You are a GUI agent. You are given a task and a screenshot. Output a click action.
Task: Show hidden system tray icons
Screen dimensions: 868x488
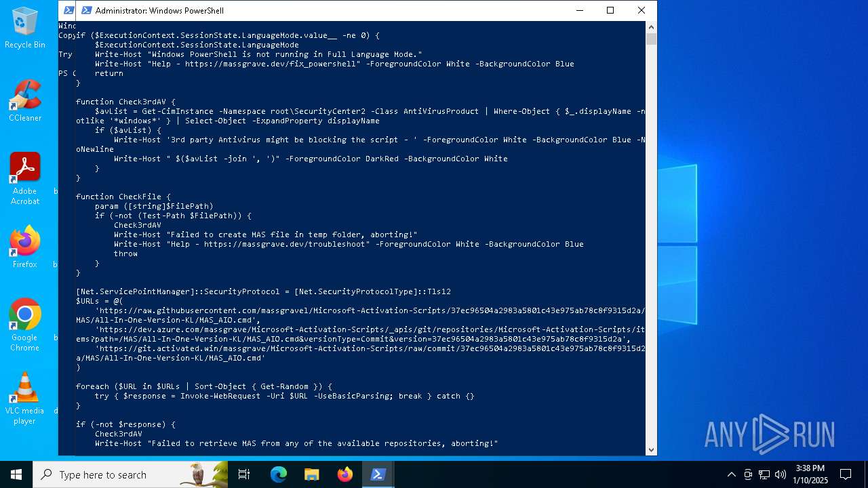(731, 474)
